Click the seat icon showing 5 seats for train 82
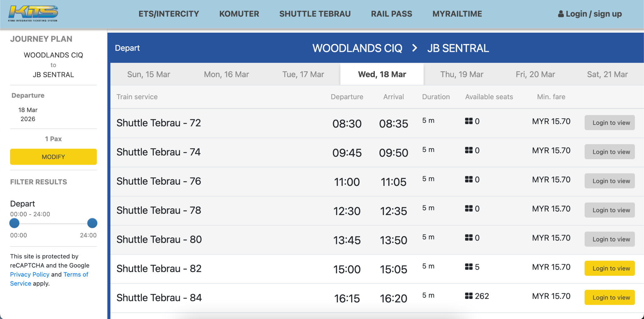 point(469,267)
